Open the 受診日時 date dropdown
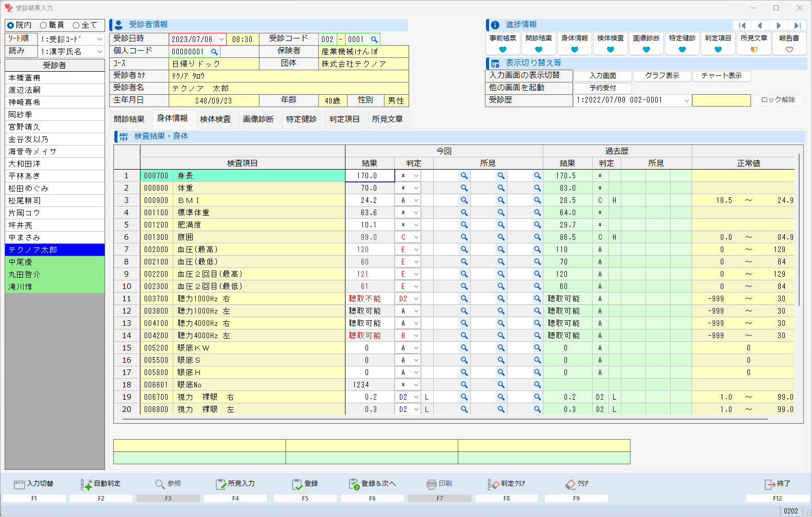The image size is (812, 517). 221,39
